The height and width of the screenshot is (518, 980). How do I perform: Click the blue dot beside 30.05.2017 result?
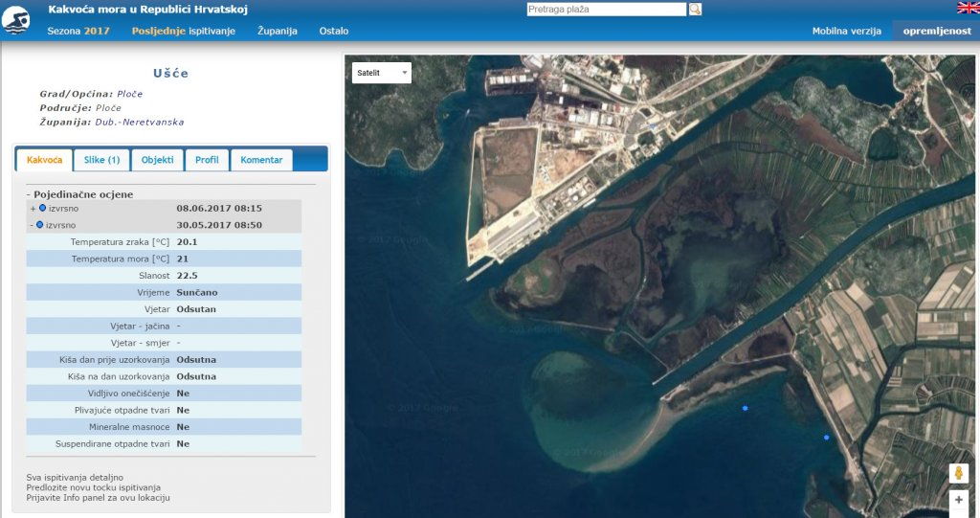tap(40, 225)
